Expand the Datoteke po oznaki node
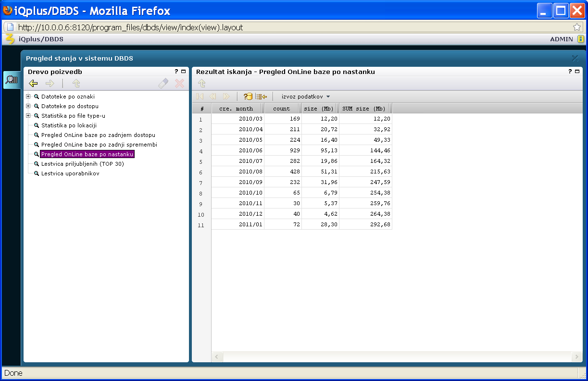The height and width of the screenshot is (381, 588). pyautogui.click(x=28, y=97)
